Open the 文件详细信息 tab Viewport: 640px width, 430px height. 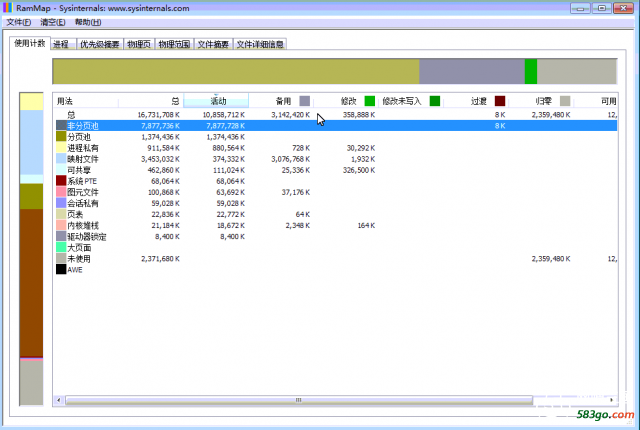pos(260,44)
